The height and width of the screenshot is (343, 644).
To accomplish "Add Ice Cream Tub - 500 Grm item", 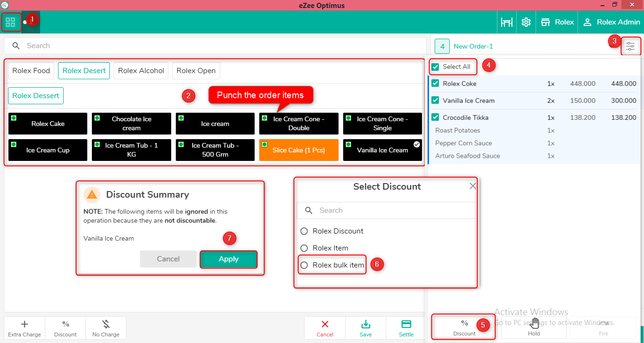I will click(215, 150).
